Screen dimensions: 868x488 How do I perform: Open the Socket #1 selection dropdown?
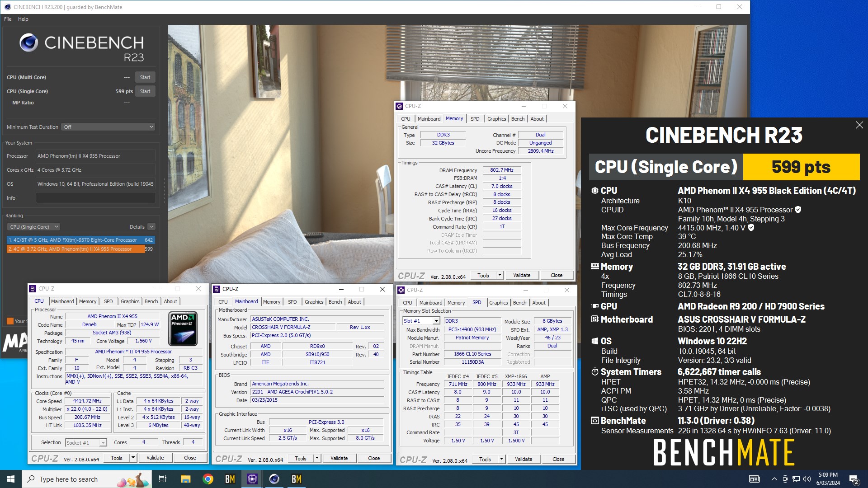pyautogui.click(x=86, y=442)
